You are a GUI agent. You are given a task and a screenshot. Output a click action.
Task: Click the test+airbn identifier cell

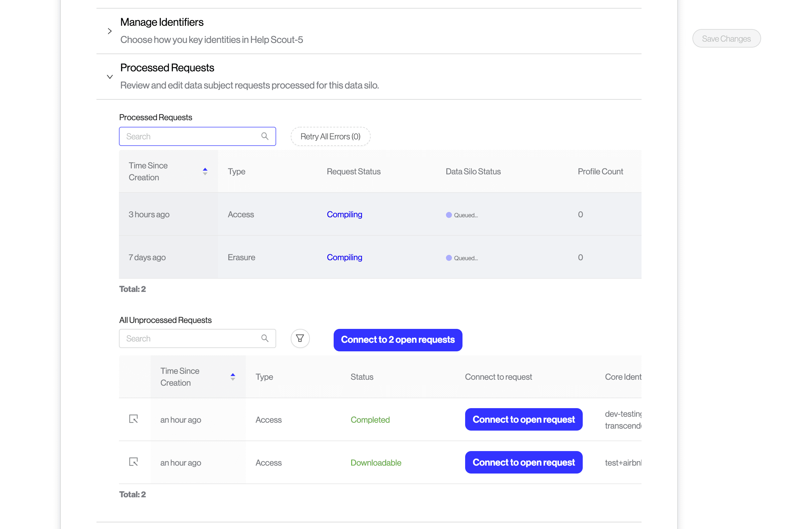coord(623,463)
